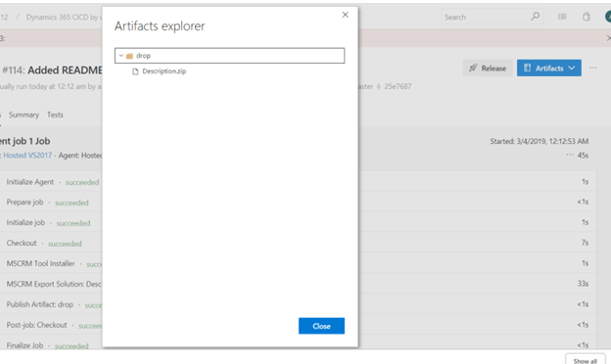Select the Initialize Agent step
The width and height of the screenshot is (611, 364).
click(x=30, y=182)
